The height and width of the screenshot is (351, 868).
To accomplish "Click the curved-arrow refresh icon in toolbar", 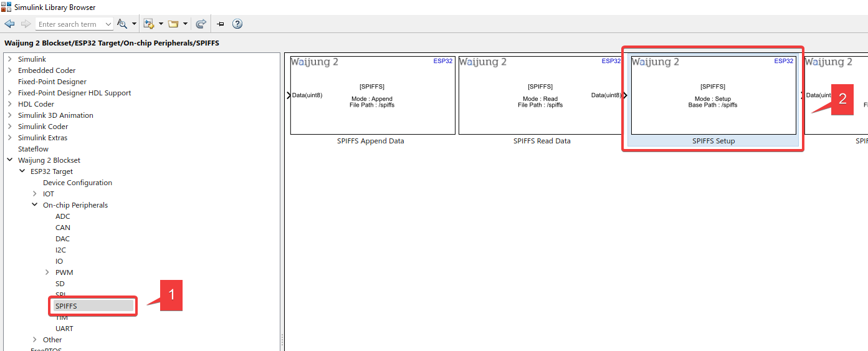I will point(201,24).
